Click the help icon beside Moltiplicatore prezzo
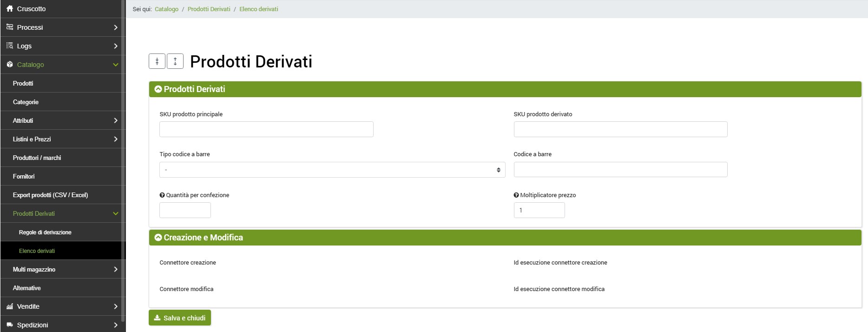This screenshot has width=868, height=332. click(516, 195)
